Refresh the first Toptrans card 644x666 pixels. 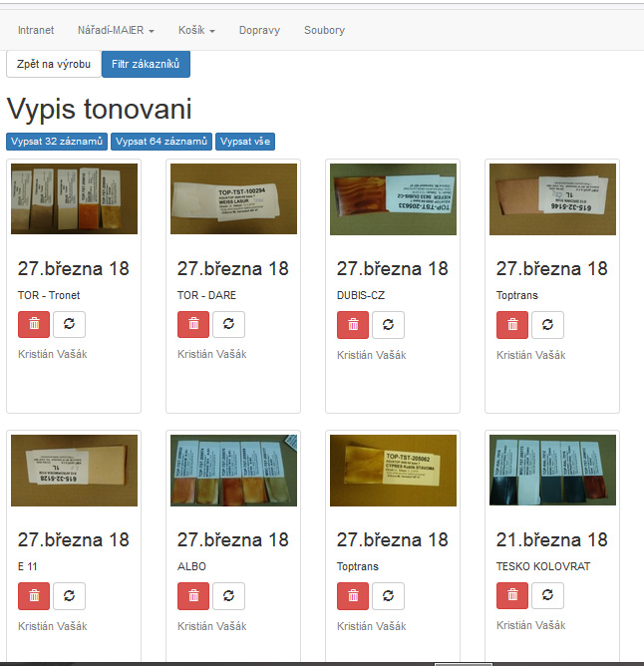(547, 324)
